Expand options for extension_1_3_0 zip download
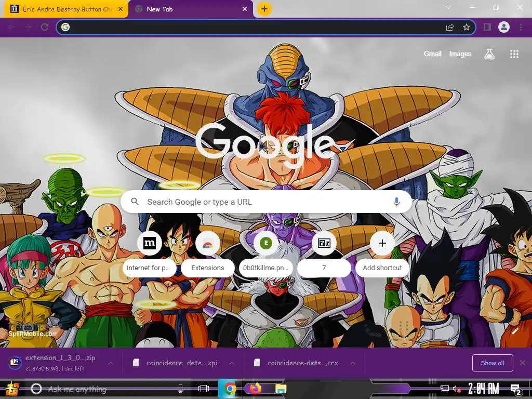The image size is (532, 399). coord(111,363)
